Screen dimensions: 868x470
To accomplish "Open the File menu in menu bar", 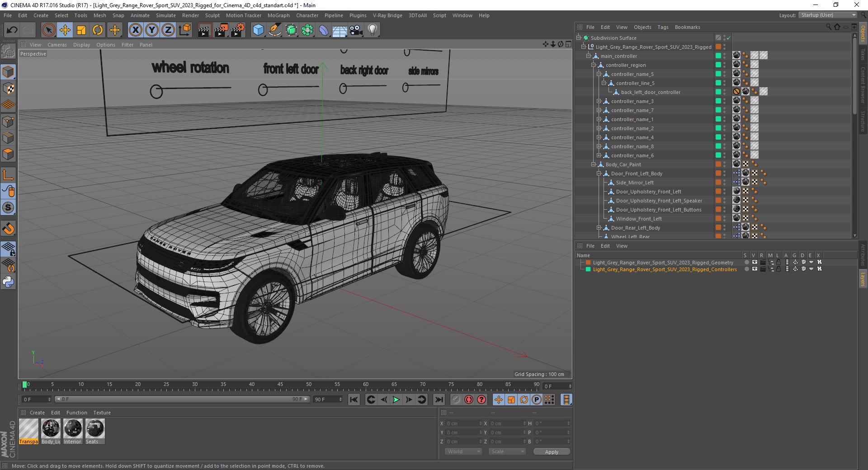I will (8, 15).
